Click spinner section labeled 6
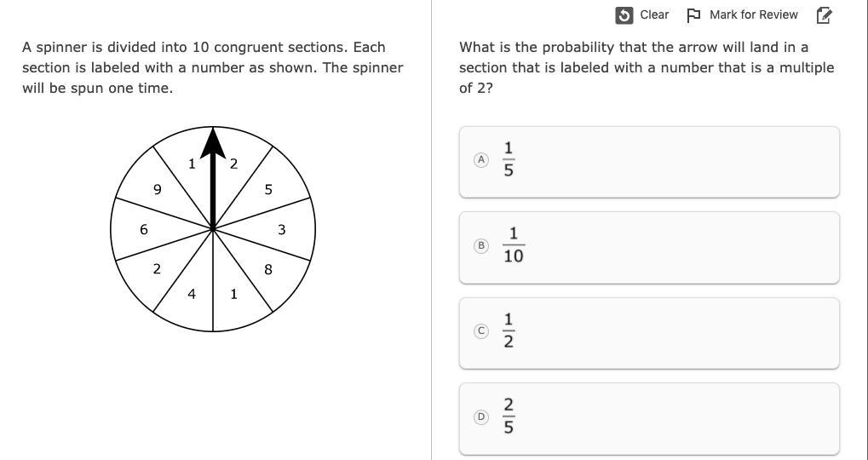The image size is (868, 460). click(143, 229)
